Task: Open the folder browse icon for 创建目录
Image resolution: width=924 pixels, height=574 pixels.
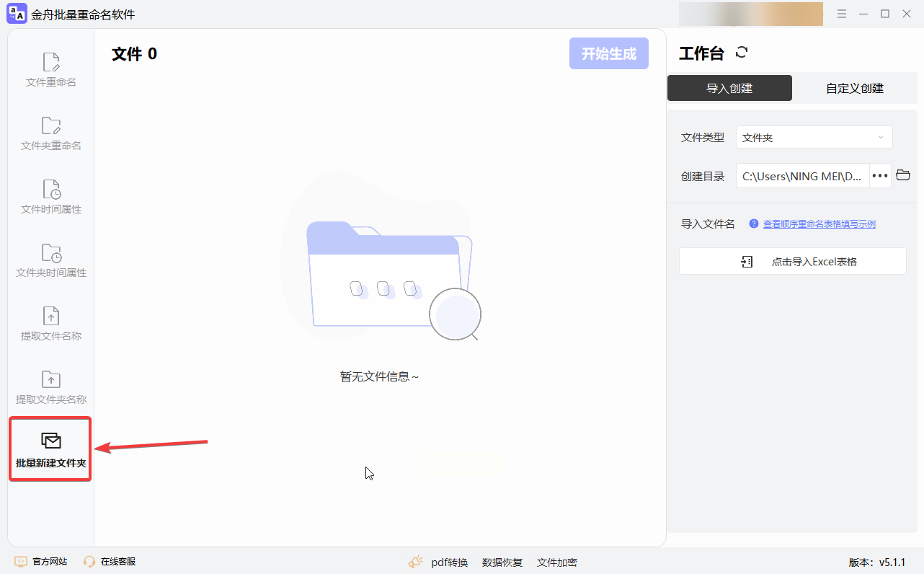Action: click(903, 175)
